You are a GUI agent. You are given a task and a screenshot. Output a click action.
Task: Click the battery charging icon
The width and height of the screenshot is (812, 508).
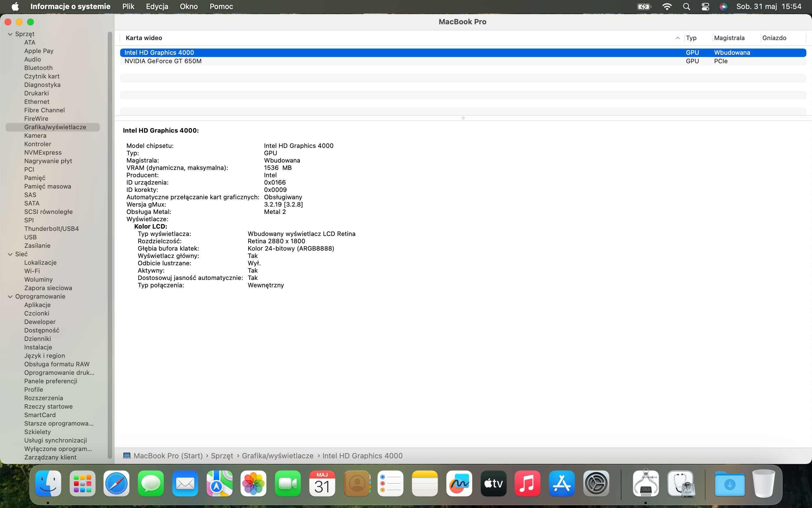click(644, 6)
